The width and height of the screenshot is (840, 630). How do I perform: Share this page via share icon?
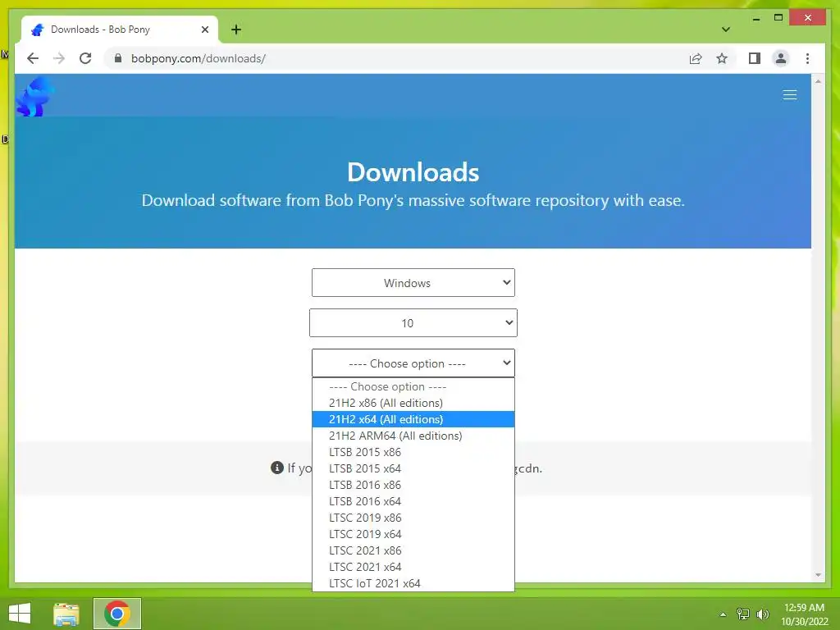(696, 58)
